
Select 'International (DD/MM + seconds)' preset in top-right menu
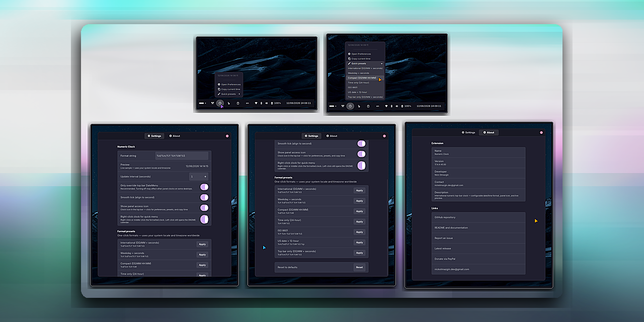(x=366, y=68)
